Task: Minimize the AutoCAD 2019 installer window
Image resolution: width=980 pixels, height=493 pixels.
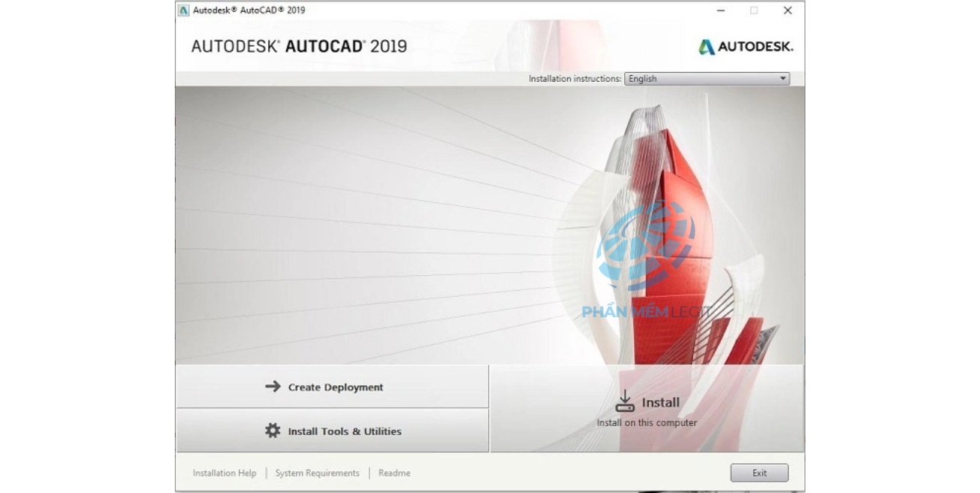Action: [x=721, y=11]
